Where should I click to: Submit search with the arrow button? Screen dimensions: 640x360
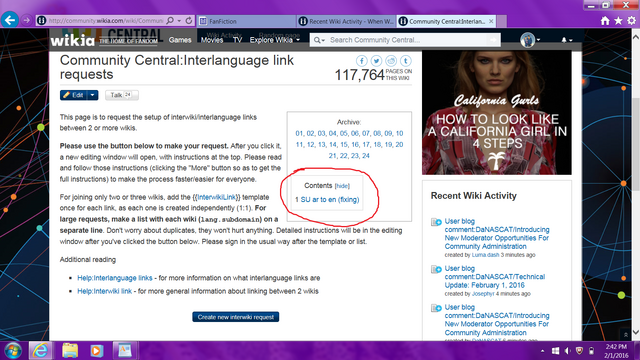coord(493,40)
